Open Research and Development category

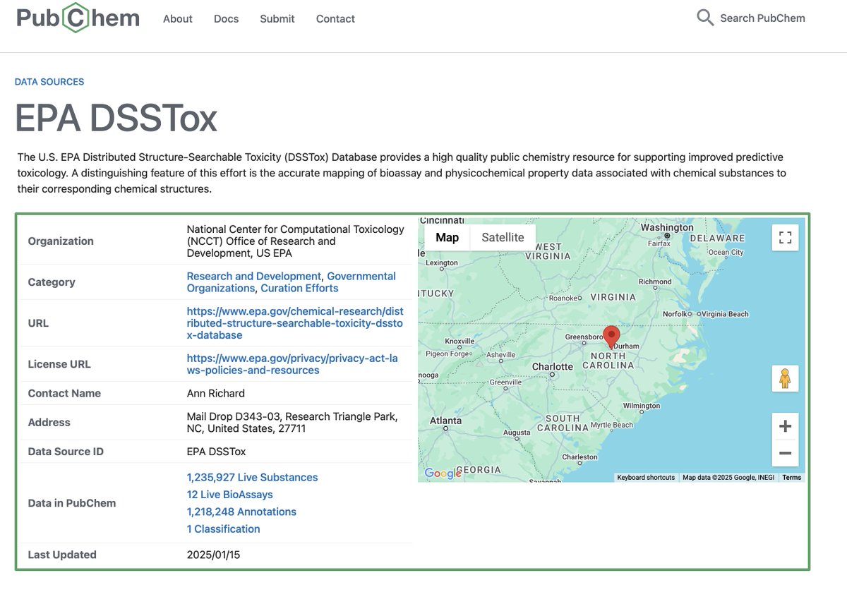click(x=254, y=276)
